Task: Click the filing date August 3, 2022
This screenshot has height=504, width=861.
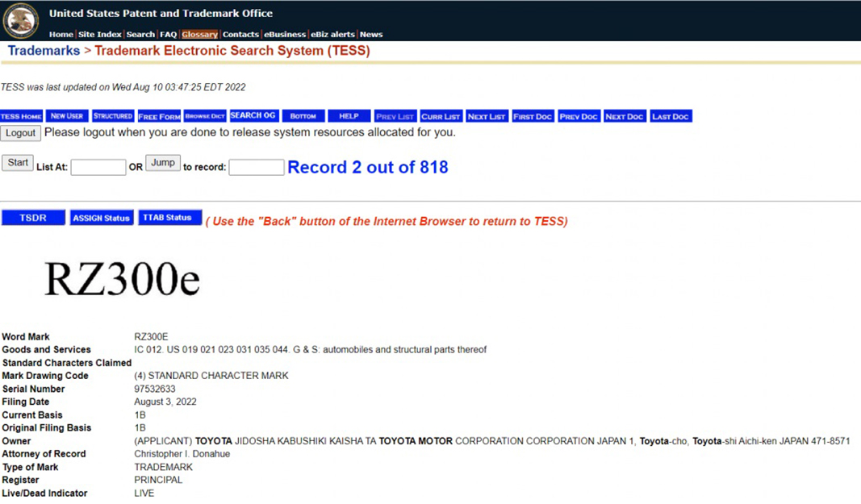Action: pyautogui.click(x=165, y=402)
